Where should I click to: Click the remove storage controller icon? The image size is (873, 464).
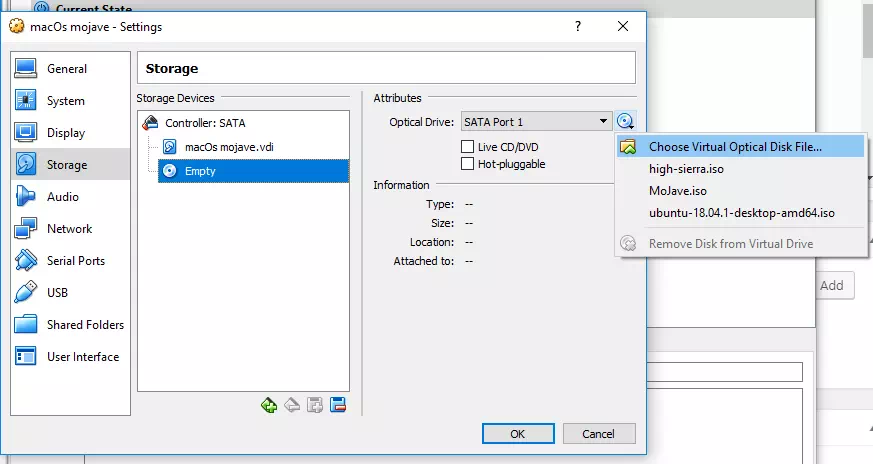click(x=338, y=405)
